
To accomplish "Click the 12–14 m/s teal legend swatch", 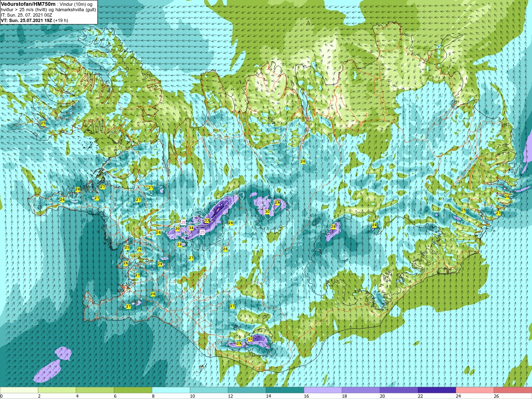I will [x=247, y=390].
